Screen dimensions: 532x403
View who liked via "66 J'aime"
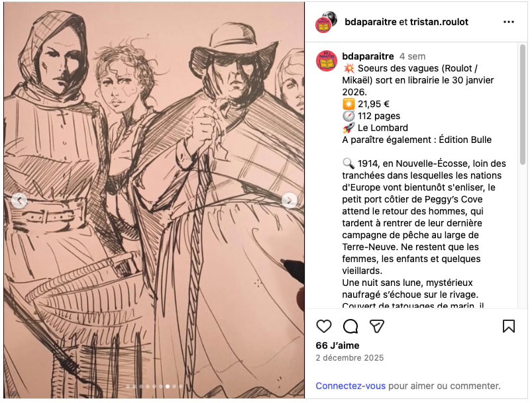coord(337,345)
